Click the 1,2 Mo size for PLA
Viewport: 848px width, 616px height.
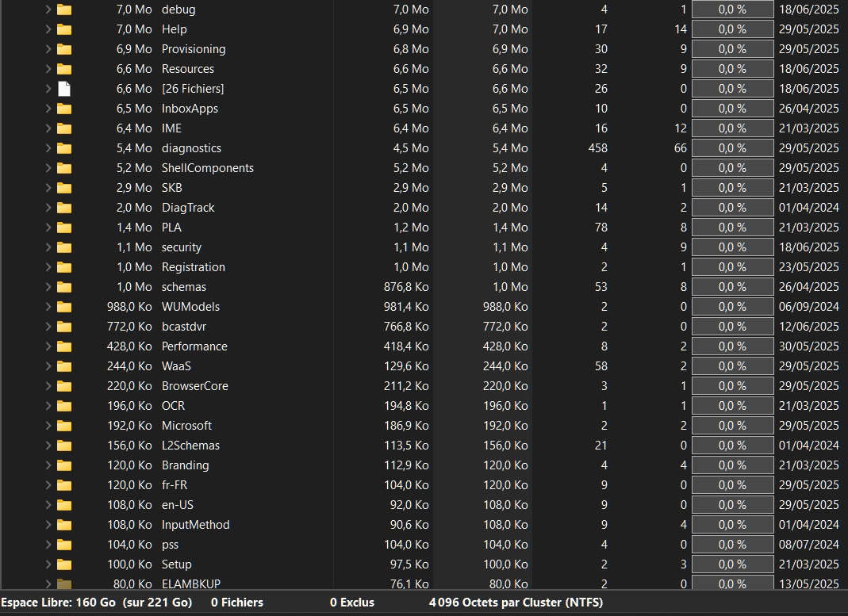pyautogui.click(x=411, y=228)
